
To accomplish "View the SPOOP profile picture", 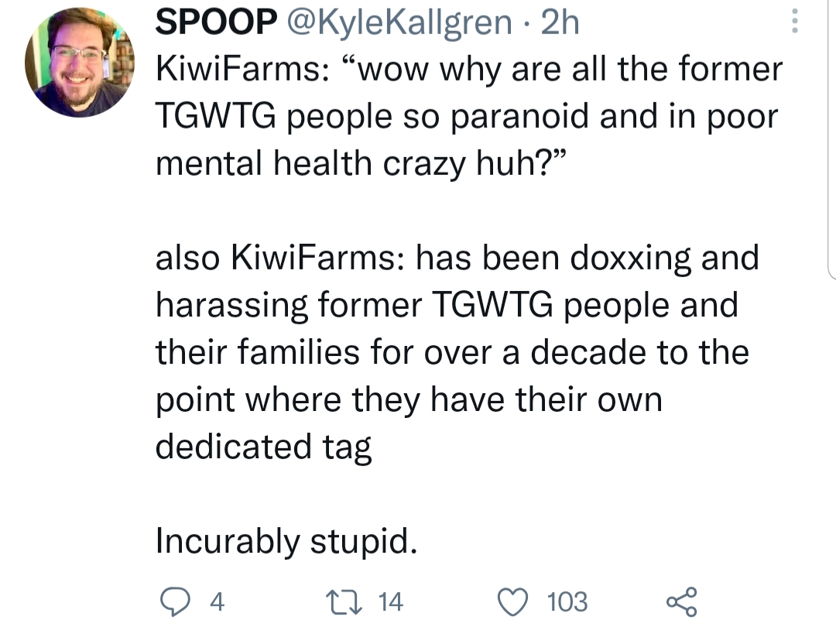I will (80, 63).
